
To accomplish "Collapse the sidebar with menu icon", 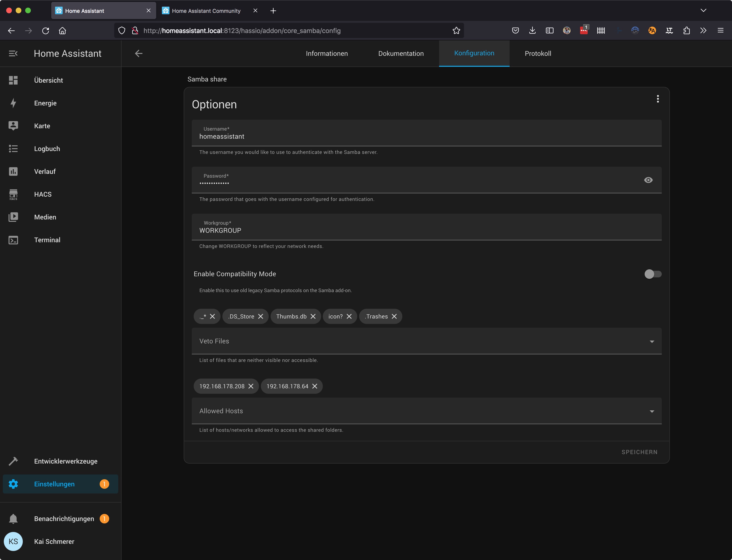I will (x=13, y=53).
